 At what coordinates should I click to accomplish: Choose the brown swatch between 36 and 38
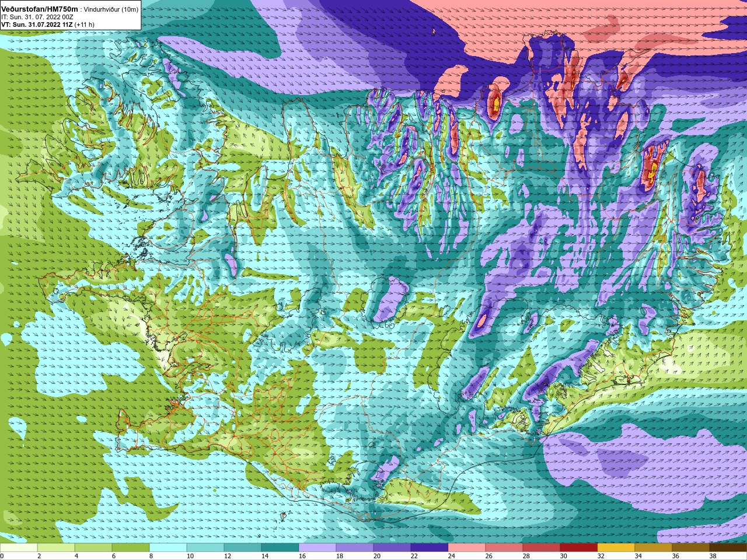click(x=691, y=548)
